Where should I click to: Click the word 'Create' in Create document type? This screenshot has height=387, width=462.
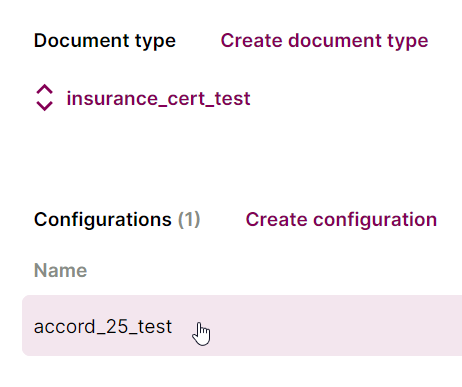coord(251,41)
